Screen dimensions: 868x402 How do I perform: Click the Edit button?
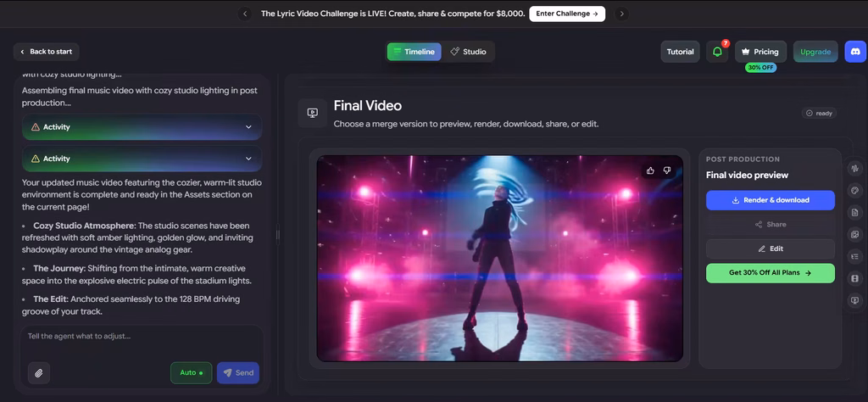click(x=770, y=249)
